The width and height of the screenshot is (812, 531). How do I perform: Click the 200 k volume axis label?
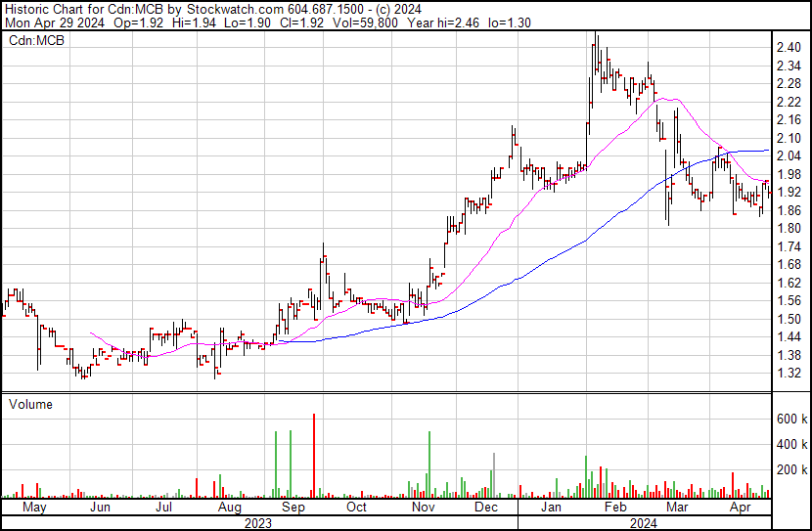[x=791, y=470]
